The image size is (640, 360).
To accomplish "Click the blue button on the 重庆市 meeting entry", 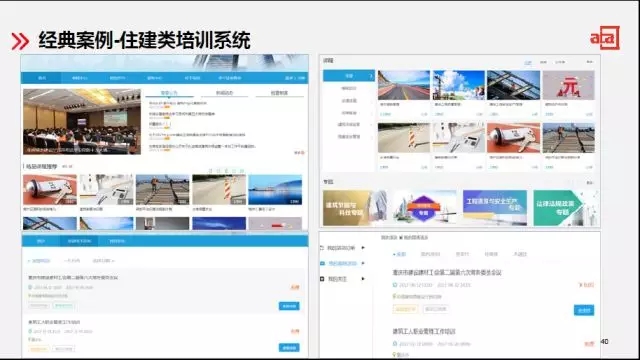I will click(584, 310).
